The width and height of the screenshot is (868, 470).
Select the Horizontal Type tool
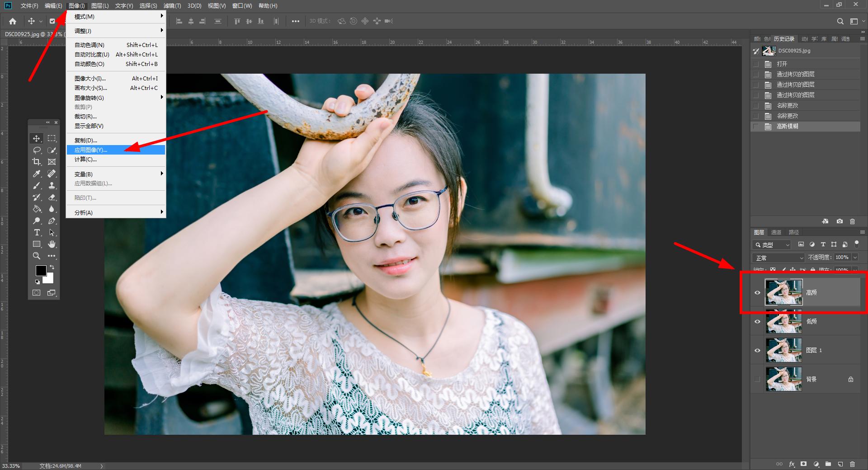[x=37, y=232]
